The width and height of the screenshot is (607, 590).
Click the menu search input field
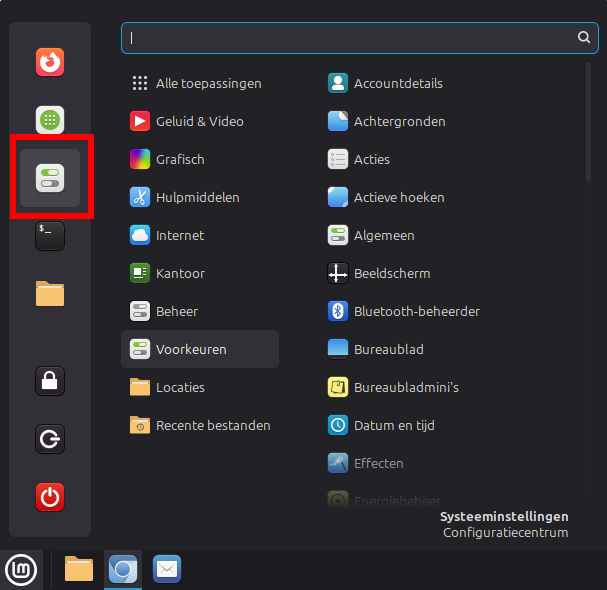(x=350, y=37)
